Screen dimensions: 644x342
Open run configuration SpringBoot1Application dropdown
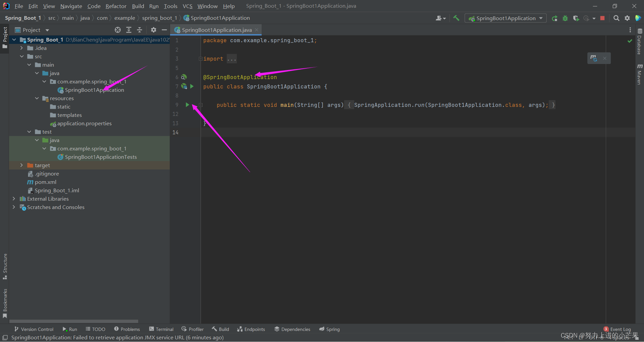coord(505,18)
